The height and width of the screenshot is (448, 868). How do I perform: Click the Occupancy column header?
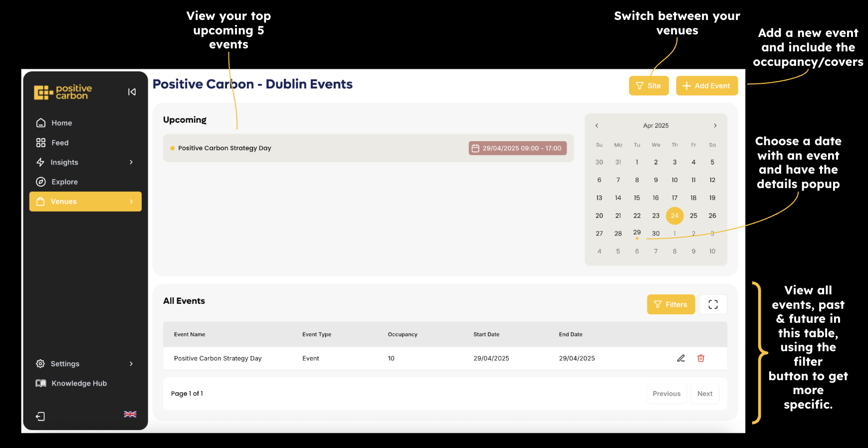click(403, 334)
